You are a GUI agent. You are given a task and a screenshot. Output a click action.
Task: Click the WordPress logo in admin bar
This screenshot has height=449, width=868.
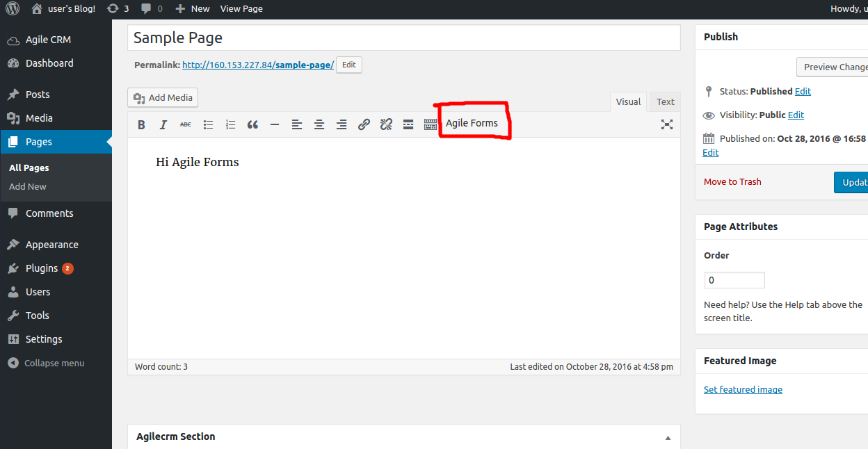[x=13, y=9]
